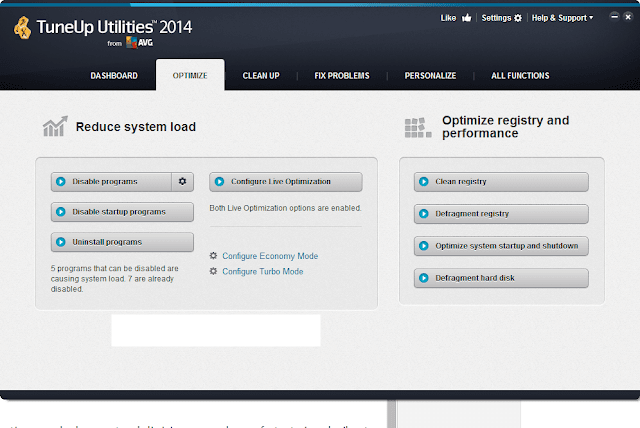Click play icon on Uninstall programs
This screenshot has width=640, height=428.
coord(61,242)
